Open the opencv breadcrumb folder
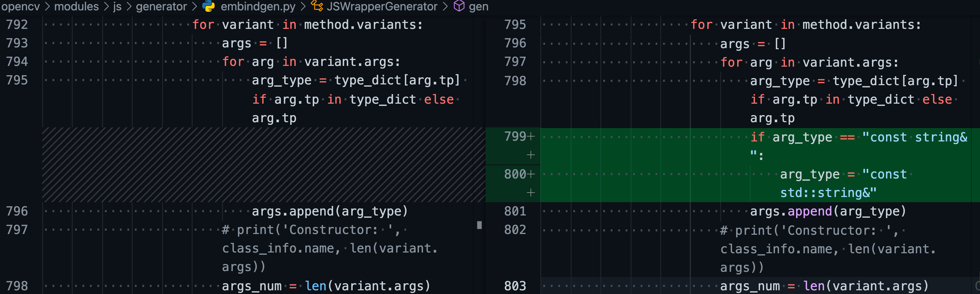This screenshot has width=980, height=294. pos(21,6)
